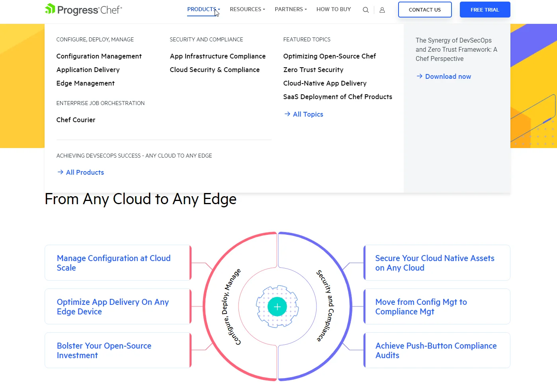Screen dimensions: 557x392
Task: Open Achieve Push-Button Compliance Audits card
Action: (437, 350)
